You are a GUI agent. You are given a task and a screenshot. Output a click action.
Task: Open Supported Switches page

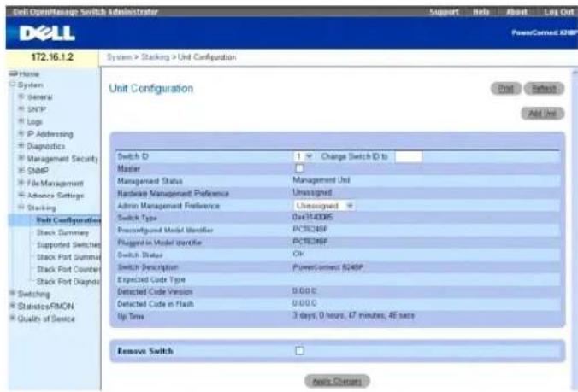click(x=68, y=245)
